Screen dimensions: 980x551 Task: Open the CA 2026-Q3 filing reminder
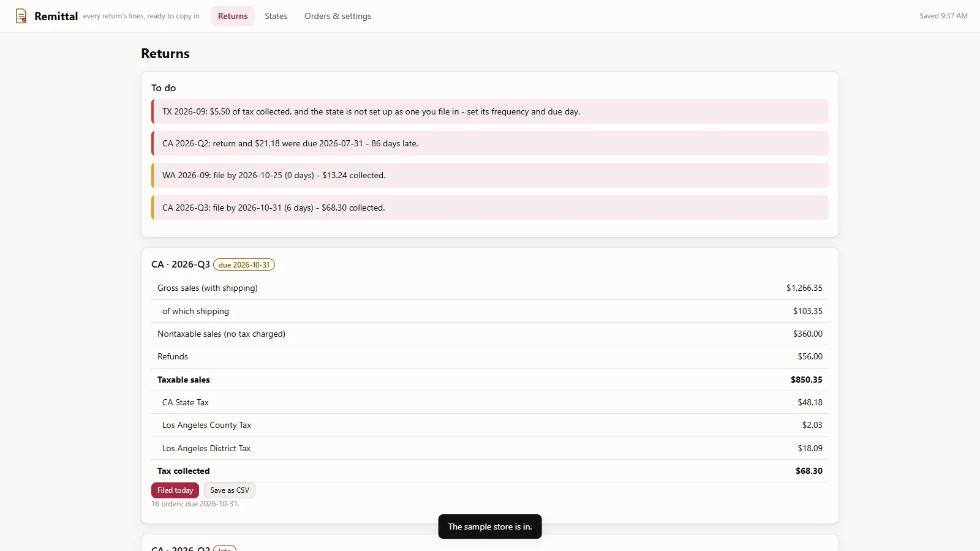490,208
